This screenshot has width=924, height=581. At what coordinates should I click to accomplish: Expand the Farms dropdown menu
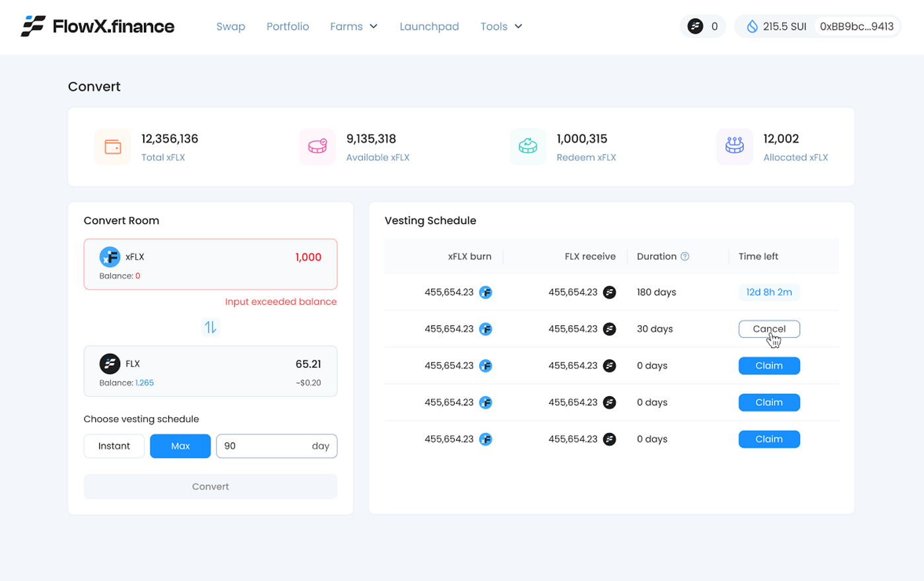coord(354,26)
